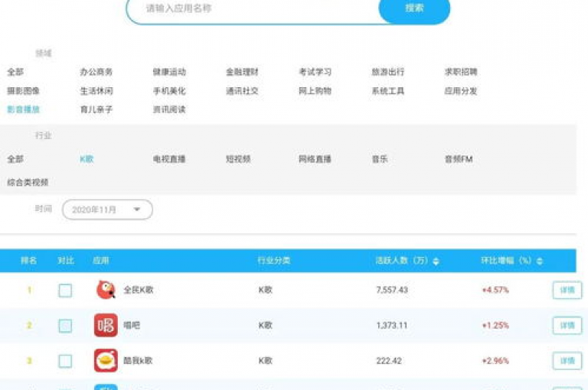Select the 摄影图像 domain
Viewport: 588px width, 390px height.
click(x=23, y=91)
